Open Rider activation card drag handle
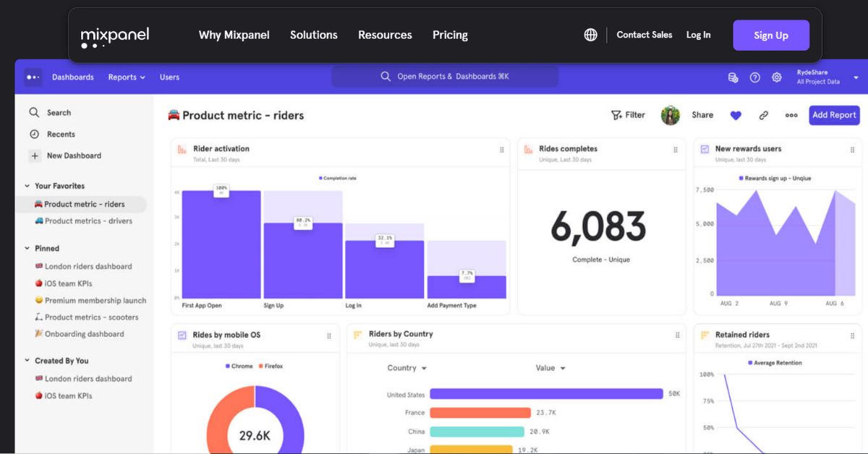The width and height of the screenshot is (868, 454). (x=502, y=150)
